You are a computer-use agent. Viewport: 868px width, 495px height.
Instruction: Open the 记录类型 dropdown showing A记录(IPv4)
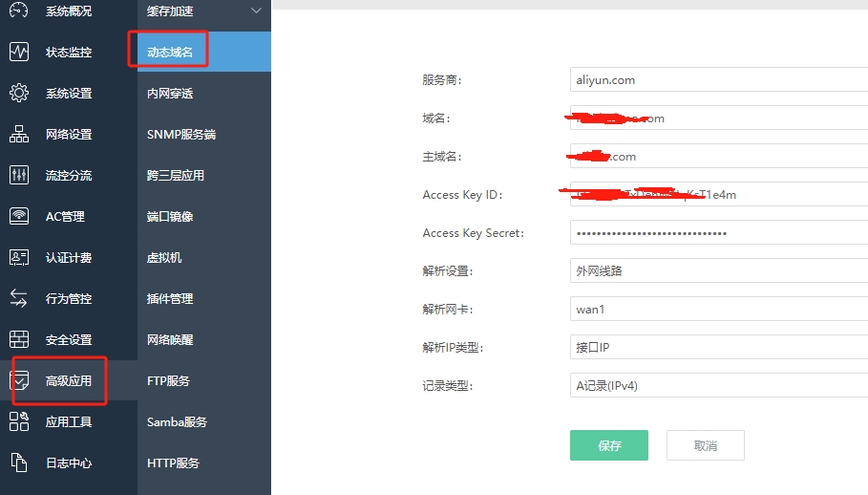pyautogui.click(x=719, y=385)
